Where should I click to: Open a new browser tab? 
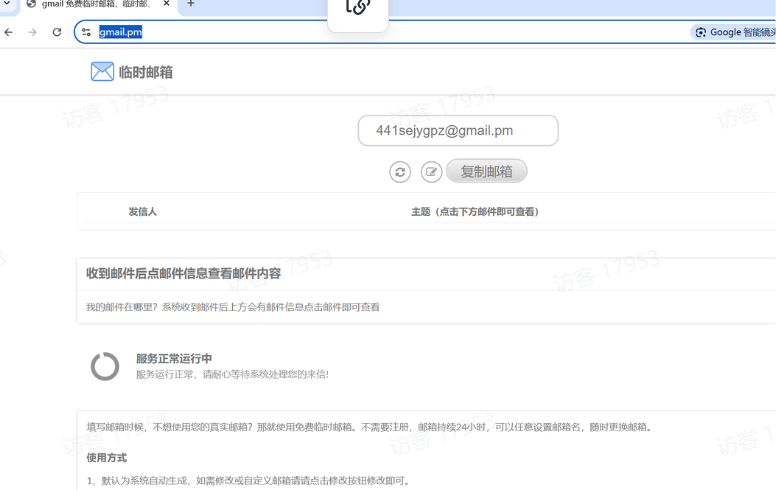pos(191,3)
